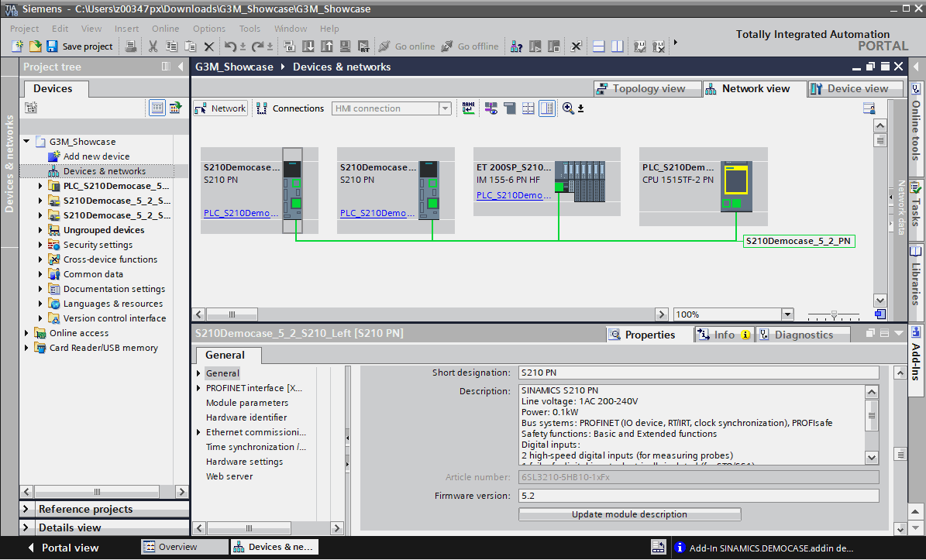The image size is (926, 560).
Task: Click the zoom magnifier icon in network toolbar
Action: 569,108
